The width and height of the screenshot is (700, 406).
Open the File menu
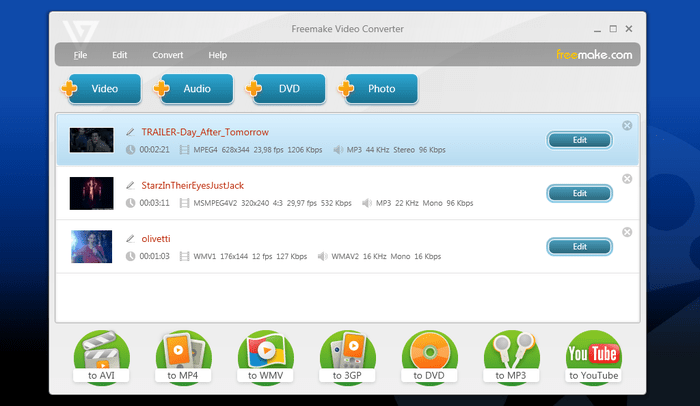coord(80,55)
